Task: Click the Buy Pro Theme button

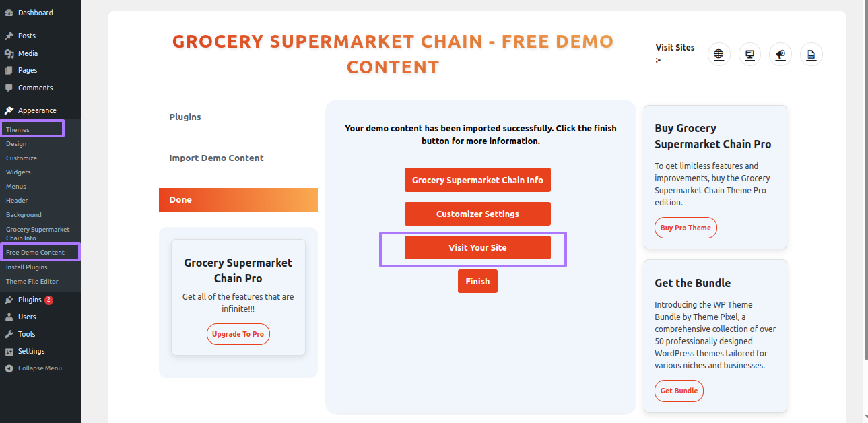Action: (686, 228)
